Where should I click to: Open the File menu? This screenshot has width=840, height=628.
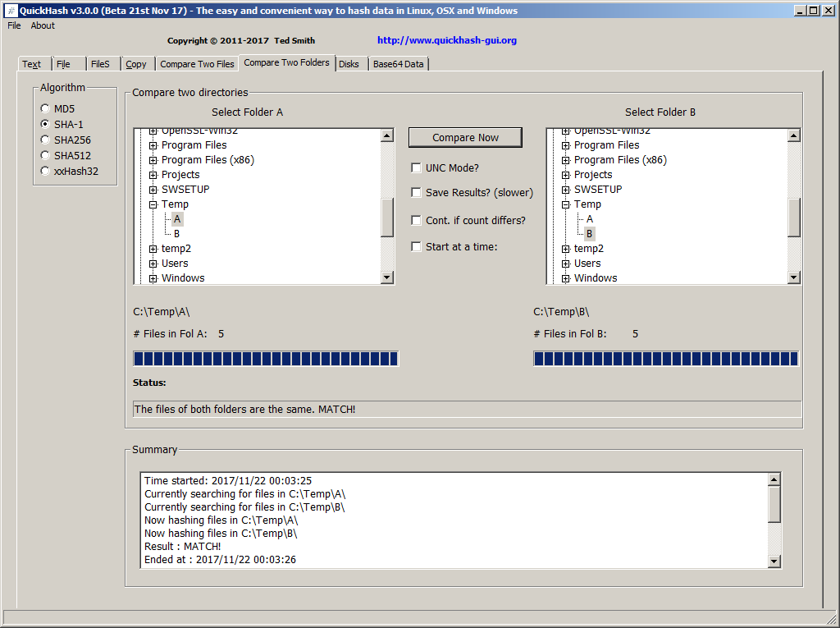(14, 25)
